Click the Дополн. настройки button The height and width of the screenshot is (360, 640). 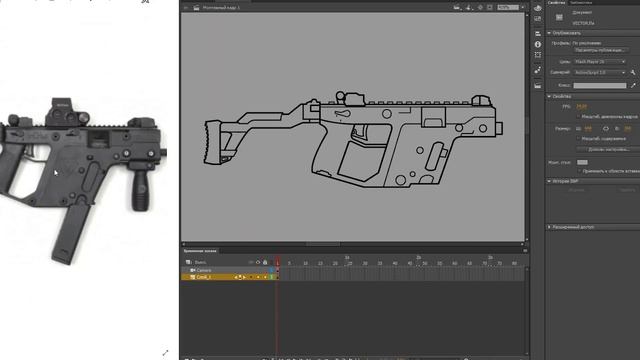point(608,150)
